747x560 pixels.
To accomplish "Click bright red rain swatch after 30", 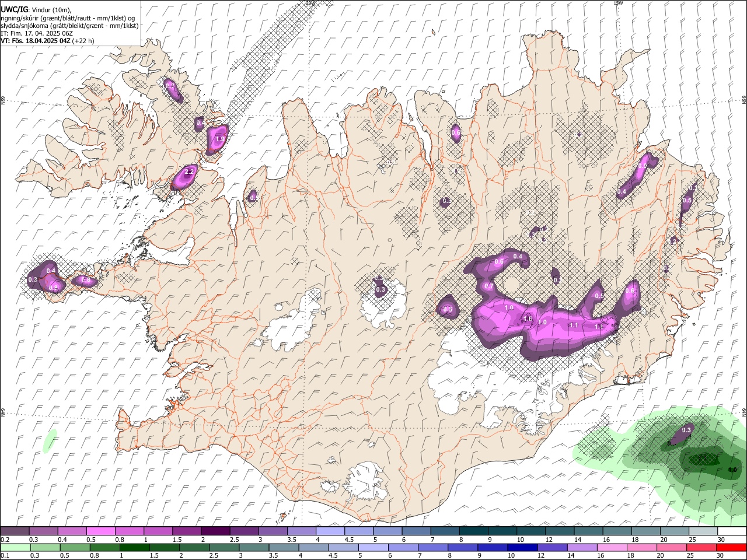I will pos(732,548).
